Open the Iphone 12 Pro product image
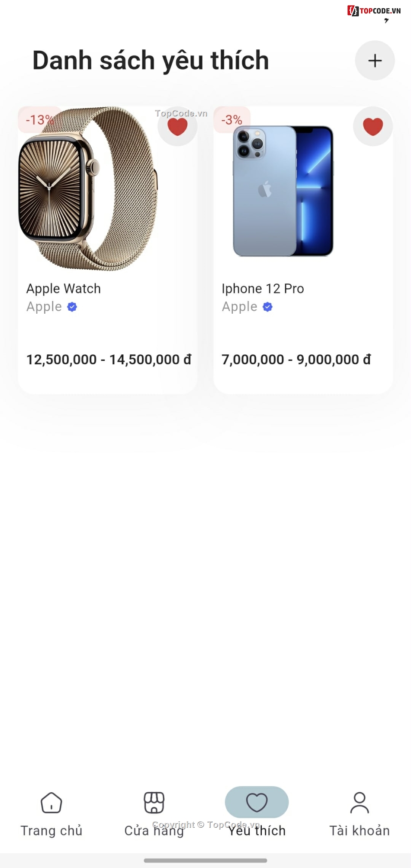 (283, 191)
